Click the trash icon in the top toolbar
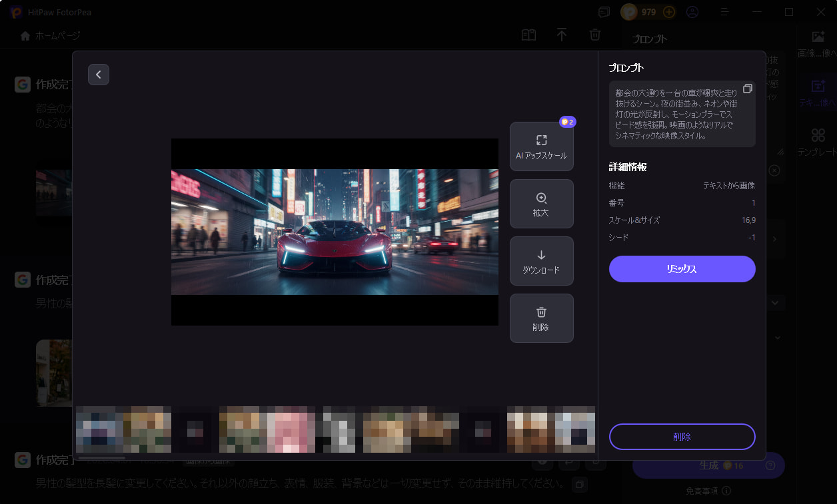This screenshot has width=837, height=504. (x=594, y=34)
